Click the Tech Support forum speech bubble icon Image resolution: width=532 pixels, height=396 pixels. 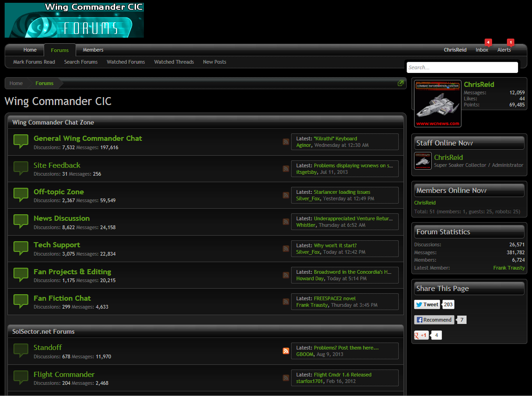[x=21, y=248]
